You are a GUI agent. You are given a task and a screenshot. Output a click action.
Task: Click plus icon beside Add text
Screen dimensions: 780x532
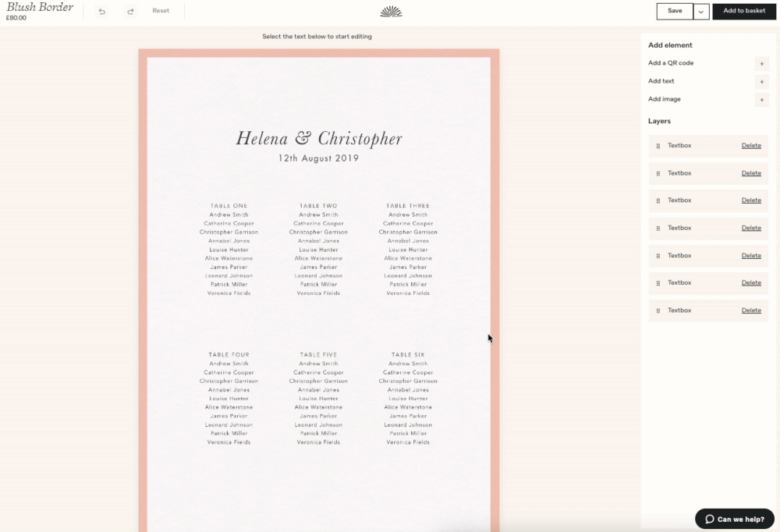pos(761,81)
